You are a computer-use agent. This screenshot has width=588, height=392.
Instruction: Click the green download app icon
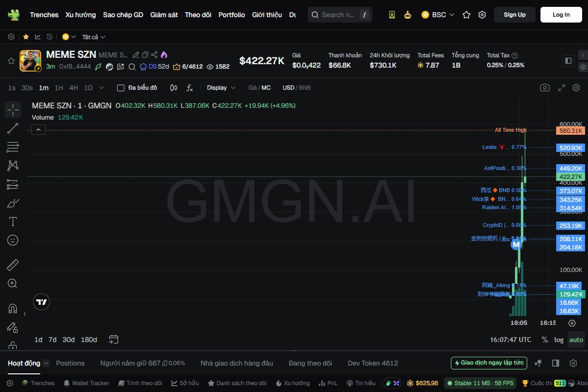coord(392,15)
